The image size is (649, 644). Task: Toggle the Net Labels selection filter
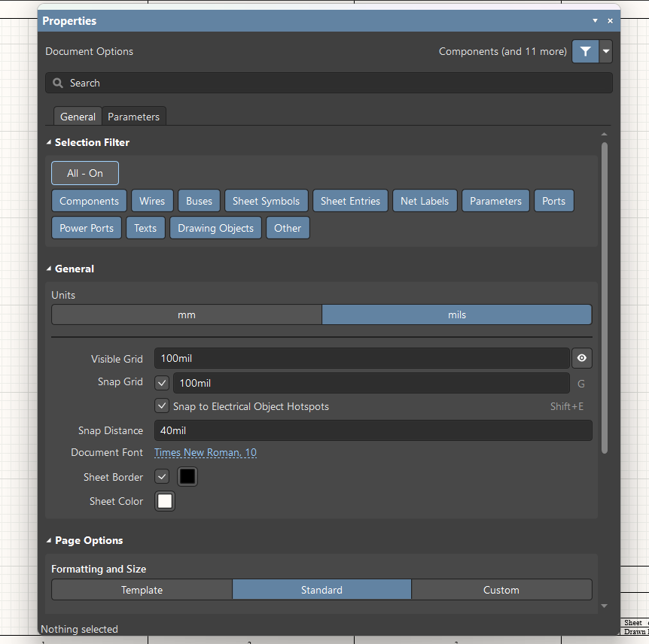(x=425, y=201)
